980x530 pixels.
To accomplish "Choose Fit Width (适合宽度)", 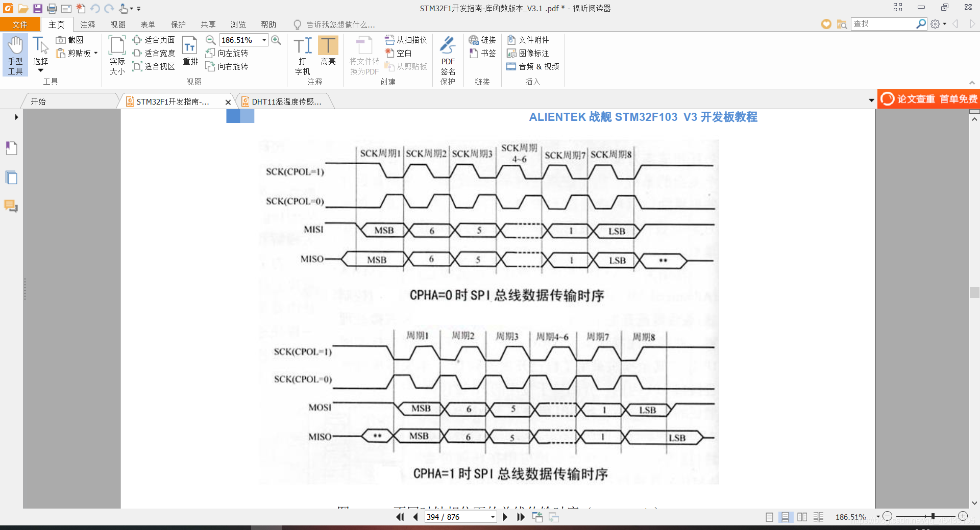I will click(x=154, y=53).
